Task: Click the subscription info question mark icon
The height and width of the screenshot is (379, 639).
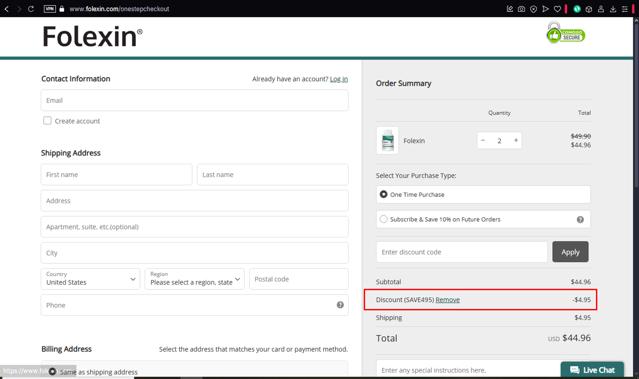Action: pyautogui.click(x=580, y=219)
